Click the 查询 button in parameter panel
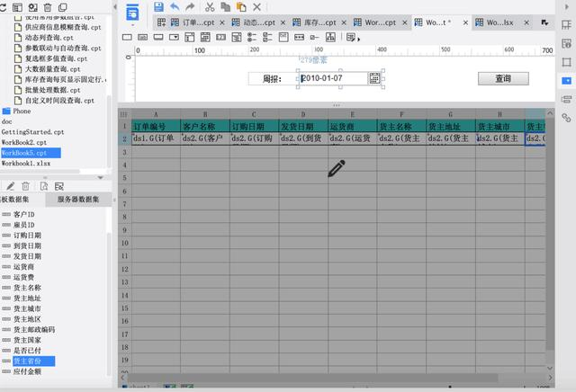This screenshot has width=576, height=392. tap(503, 78)
